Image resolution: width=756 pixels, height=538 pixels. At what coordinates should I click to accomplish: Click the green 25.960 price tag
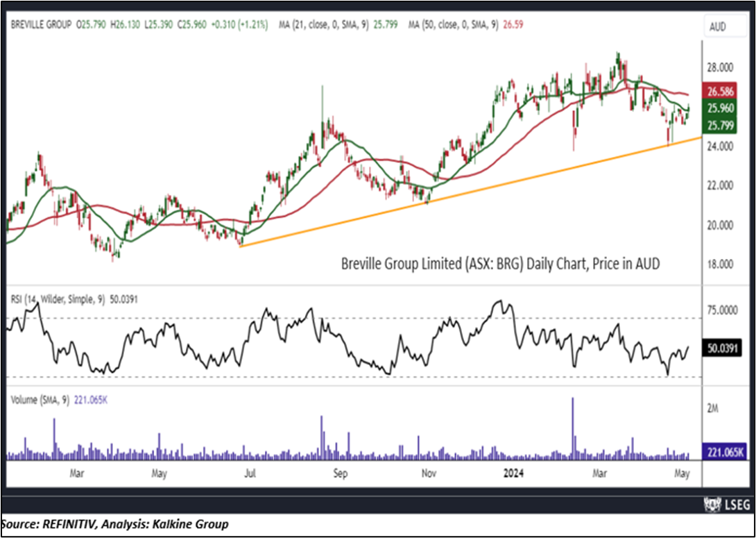[x=721, y=108]
